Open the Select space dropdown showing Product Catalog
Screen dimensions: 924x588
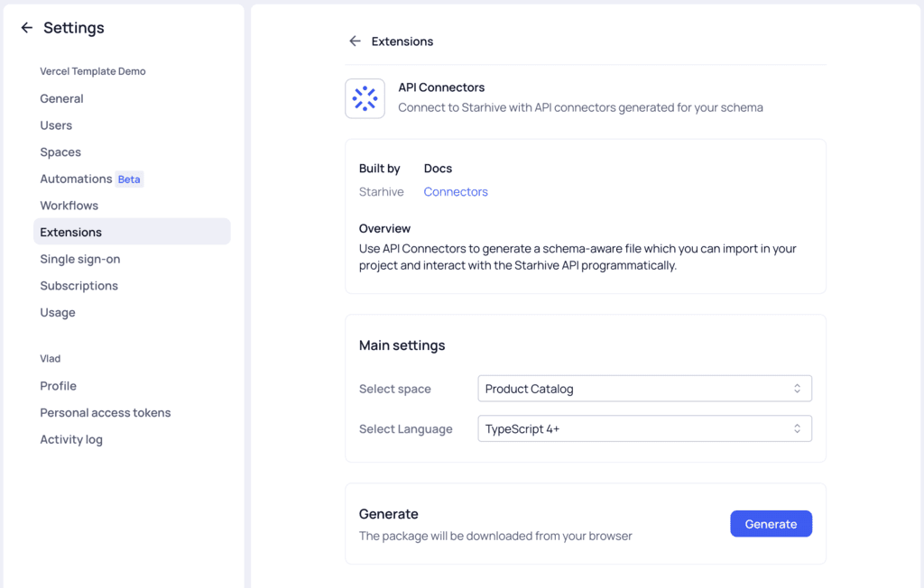(644, 389)
